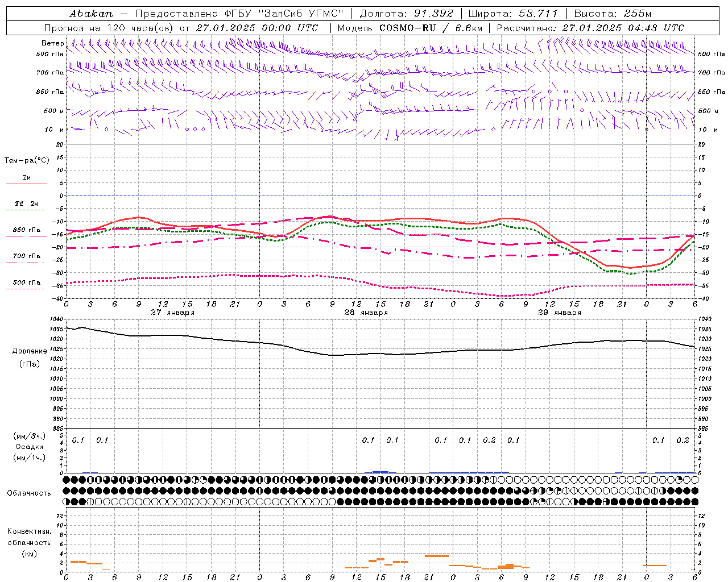Click the Abakan station title
This screenshot has width=728, height=582.
click(x=91, y=14)
